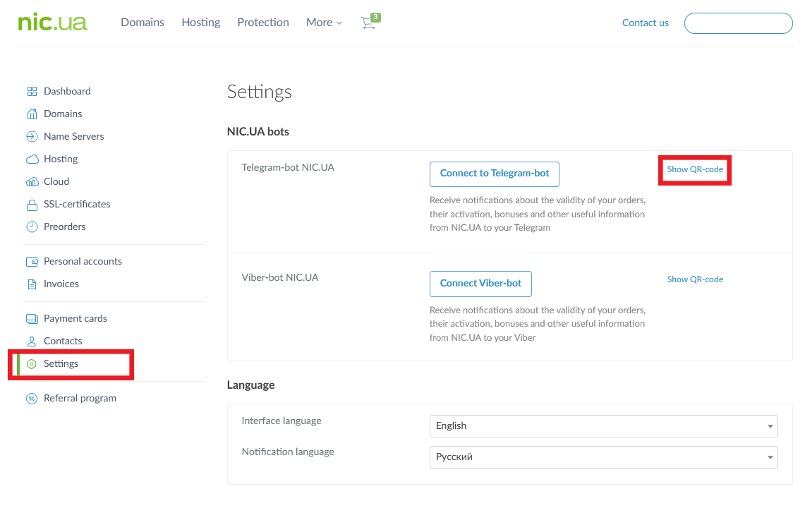This screenshot has width=805, height=532.
Task: Click the empty rounded field in header
Action: tap(738, 23)
